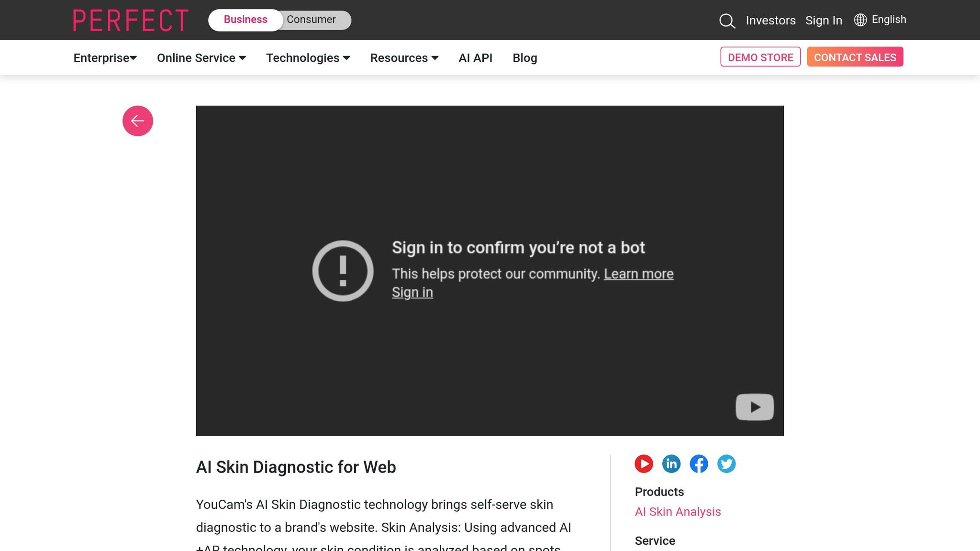Click the Service label
The image size is (980, 551).
point(655,541)
